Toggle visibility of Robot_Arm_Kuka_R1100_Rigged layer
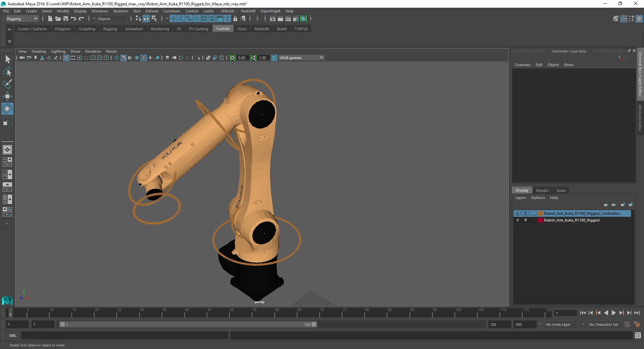 pyautogui.click(x=518, y=220)
